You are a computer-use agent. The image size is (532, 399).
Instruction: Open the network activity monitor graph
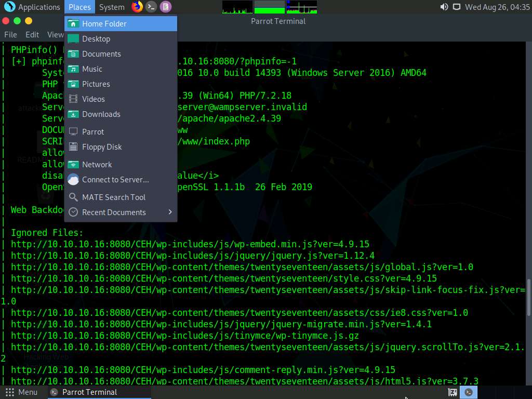click(x=302, y=7)
